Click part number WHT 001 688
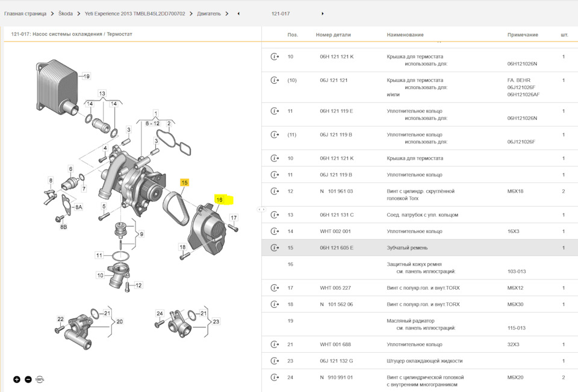The width and height of the screenshot is (578, 392). click(335, 344)
